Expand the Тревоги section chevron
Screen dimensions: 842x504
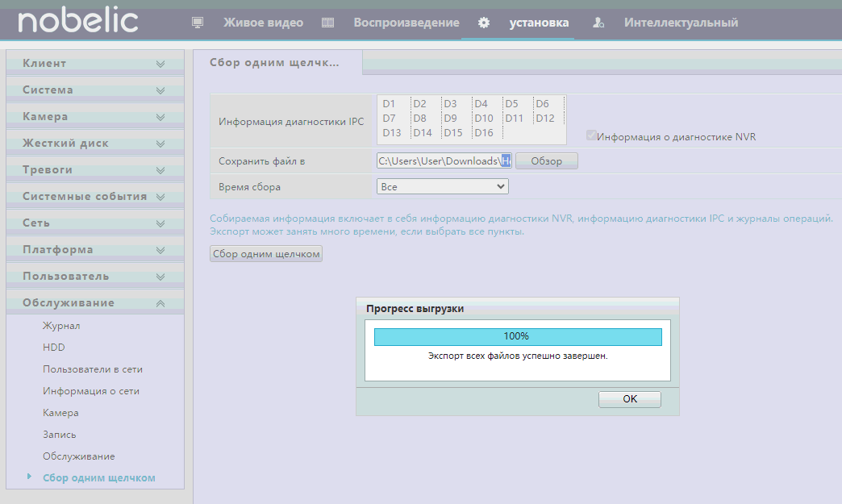tap(160, 170)
